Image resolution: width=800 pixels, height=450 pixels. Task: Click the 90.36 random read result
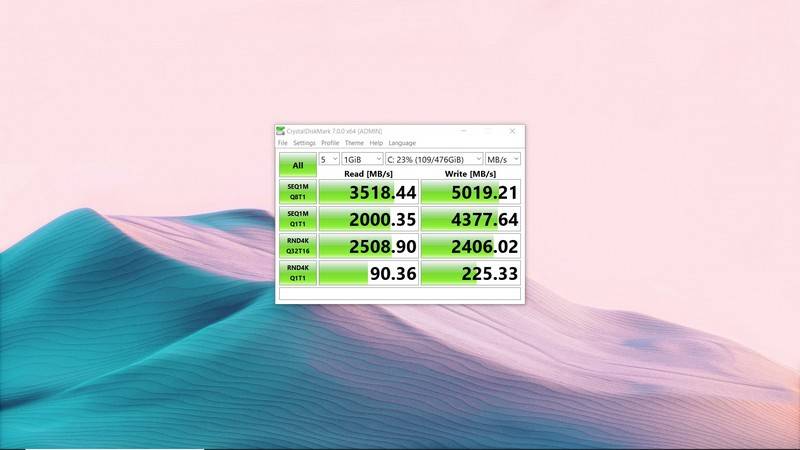368,273
